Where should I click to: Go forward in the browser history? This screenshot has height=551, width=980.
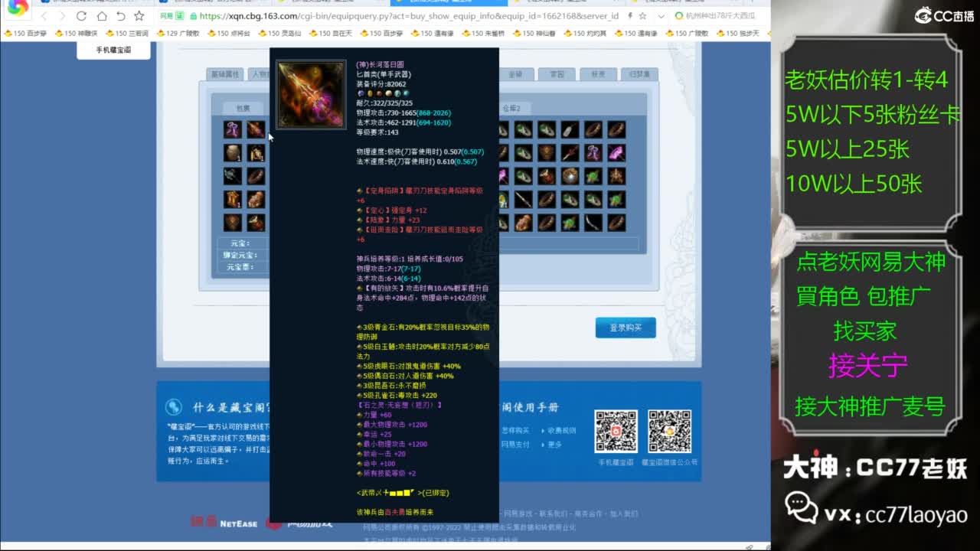click(63, 16)
